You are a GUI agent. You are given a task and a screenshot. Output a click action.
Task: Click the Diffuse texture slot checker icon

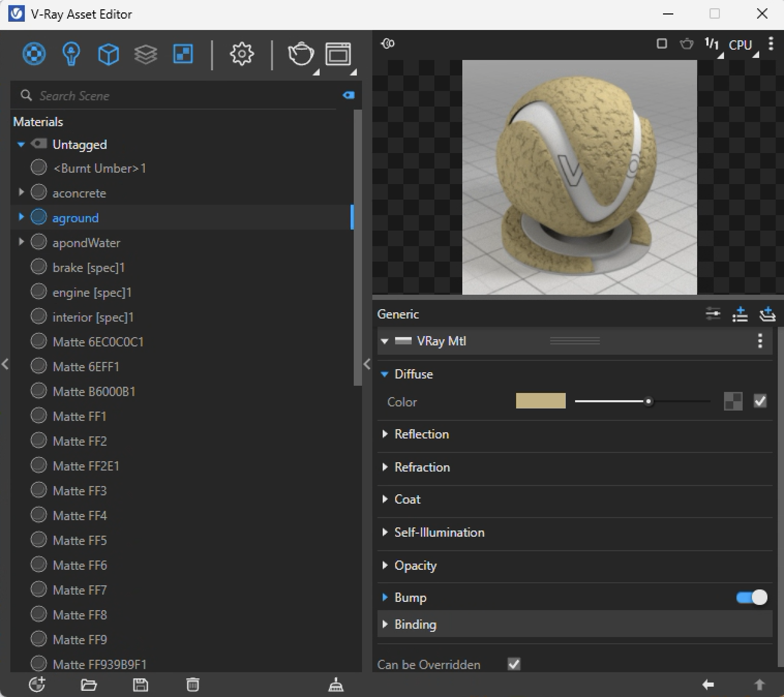(733, 401)
